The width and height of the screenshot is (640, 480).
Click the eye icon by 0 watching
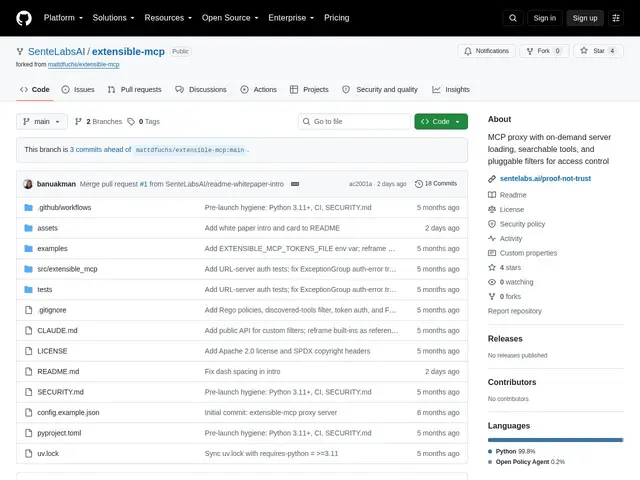click(492, 282)
